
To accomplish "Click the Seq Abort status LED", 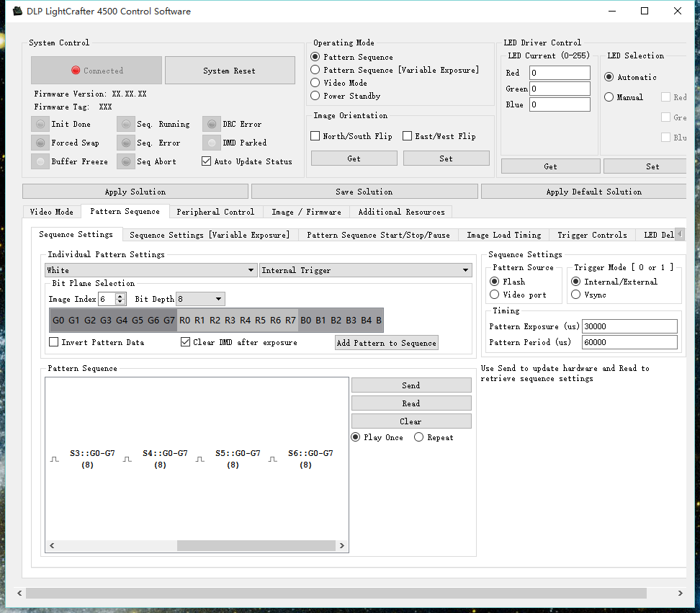I will point(126,161).
